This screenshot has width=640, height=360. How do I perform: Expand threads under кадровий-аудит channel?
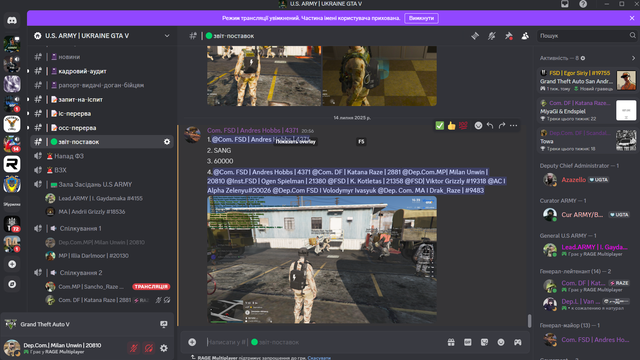tap(28, 71)
